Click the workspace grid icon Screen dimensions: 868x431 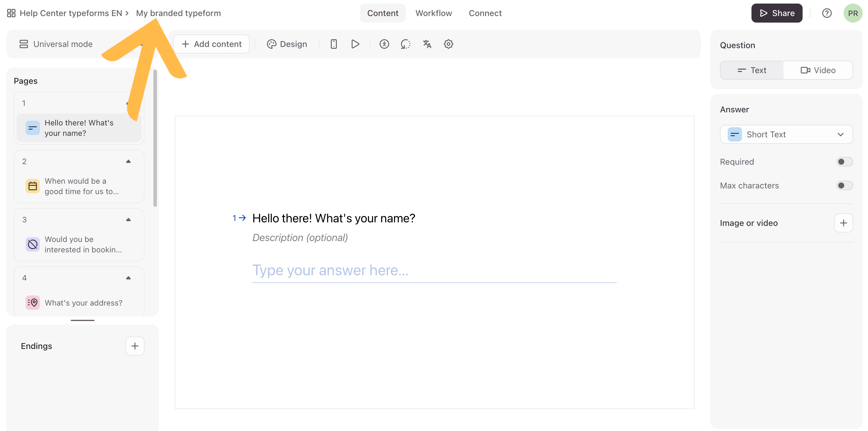tap(11, 13)
